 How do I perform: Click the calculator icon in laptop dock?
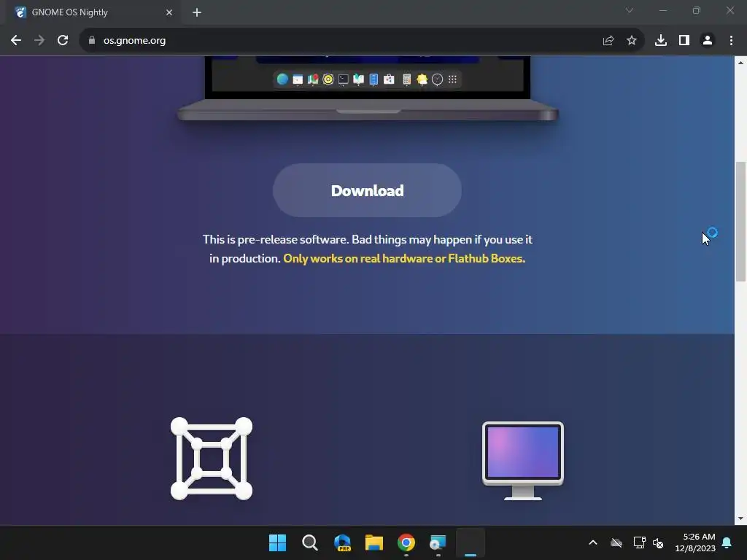tap(406, 79)
